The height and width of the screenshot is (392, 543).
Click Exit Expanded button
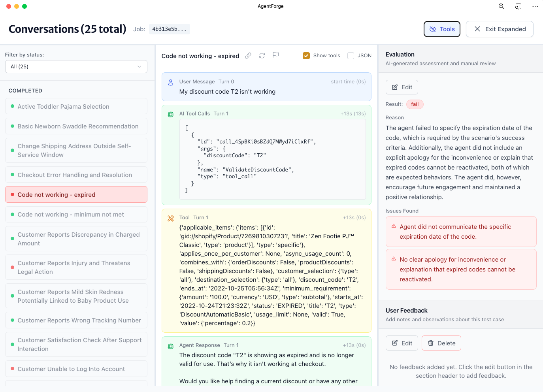point(500,29)
